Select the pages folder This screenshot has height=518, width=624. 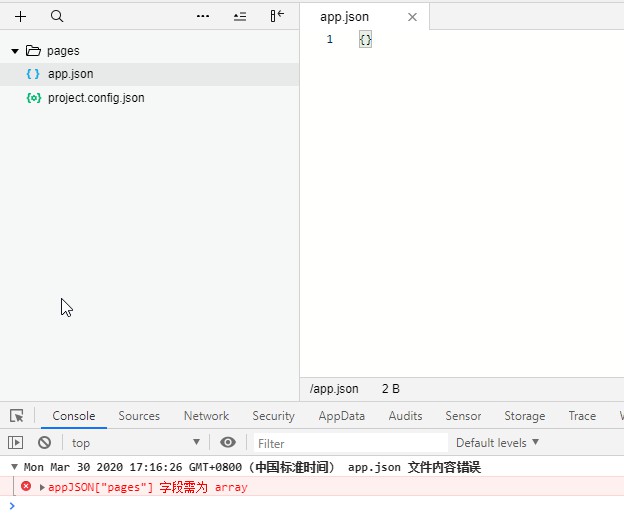tap(63, 51)
